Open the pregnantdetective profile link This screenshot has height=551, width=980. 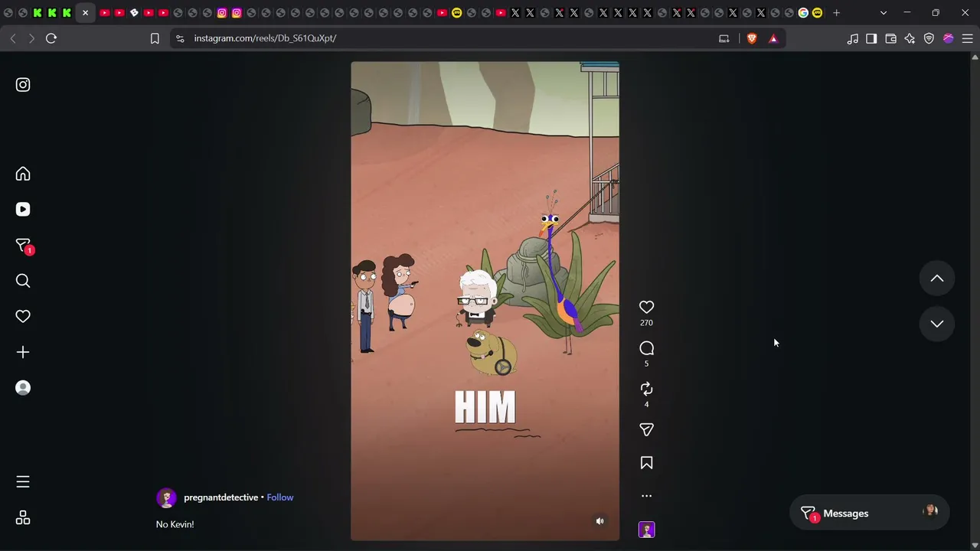[x=220, y=497]
